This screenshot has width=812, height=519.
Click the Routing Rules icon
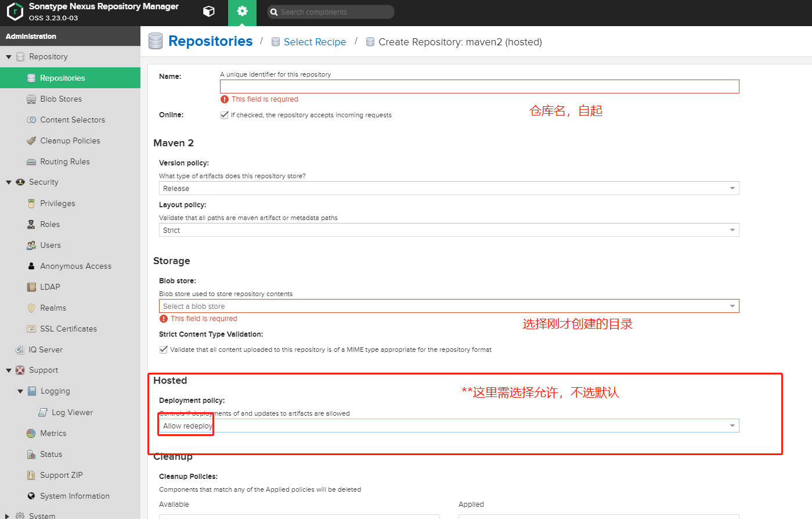click(x=31, y=162)
